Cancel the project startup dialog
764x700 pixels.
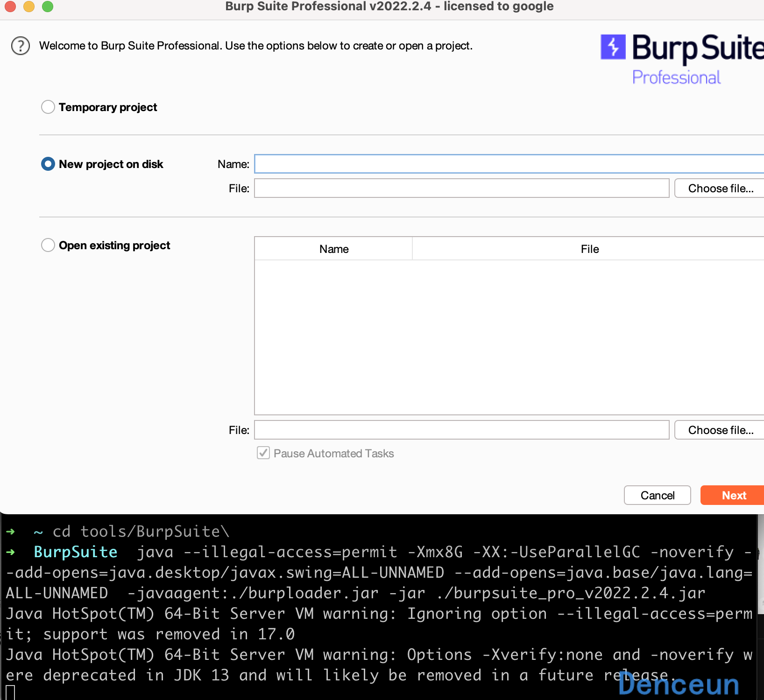658,495
